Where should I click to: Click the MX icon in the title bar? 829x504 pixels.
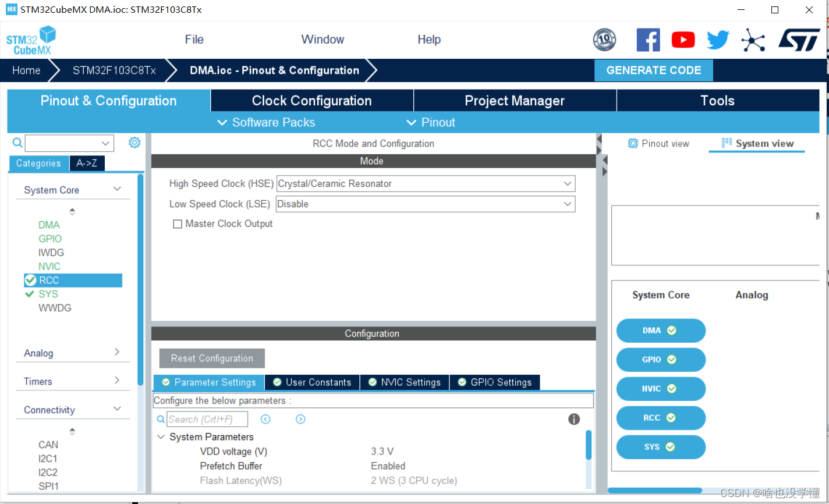coord(12,9)
